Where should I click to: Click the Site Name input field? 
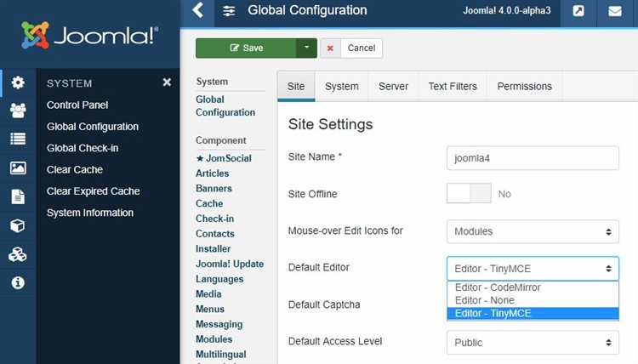[533, 158]
